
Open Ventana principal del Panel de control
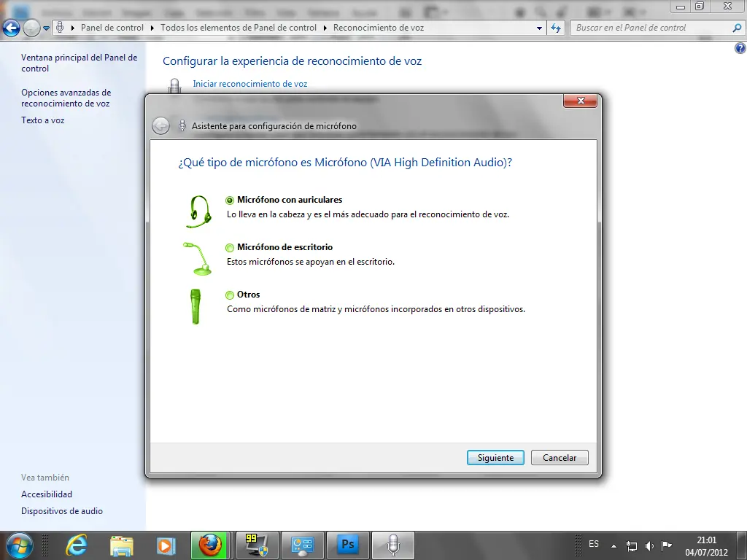pyautogui.click(x=79, y=63)
